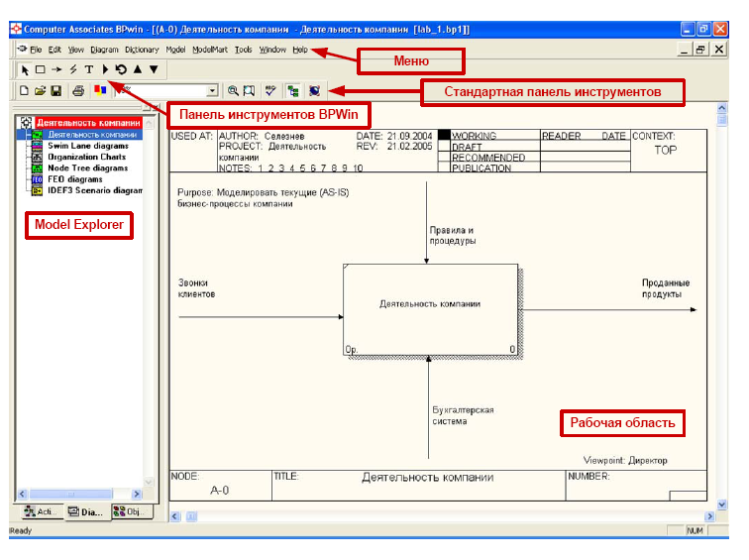Switch to the Activities tab

tap(42, 511)
